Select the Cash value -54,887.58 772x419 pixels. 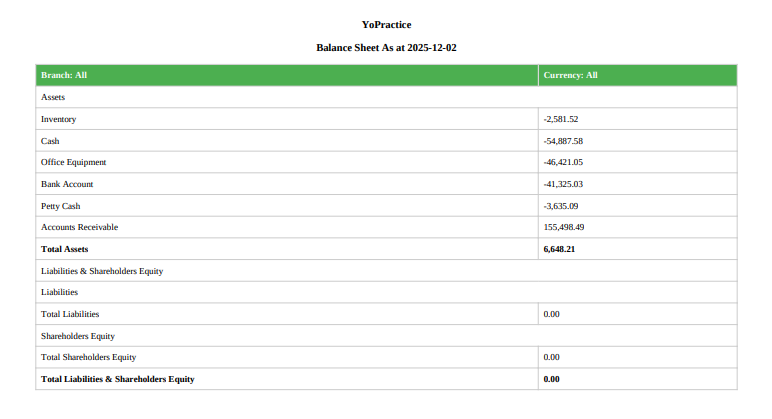pos(563,141)
